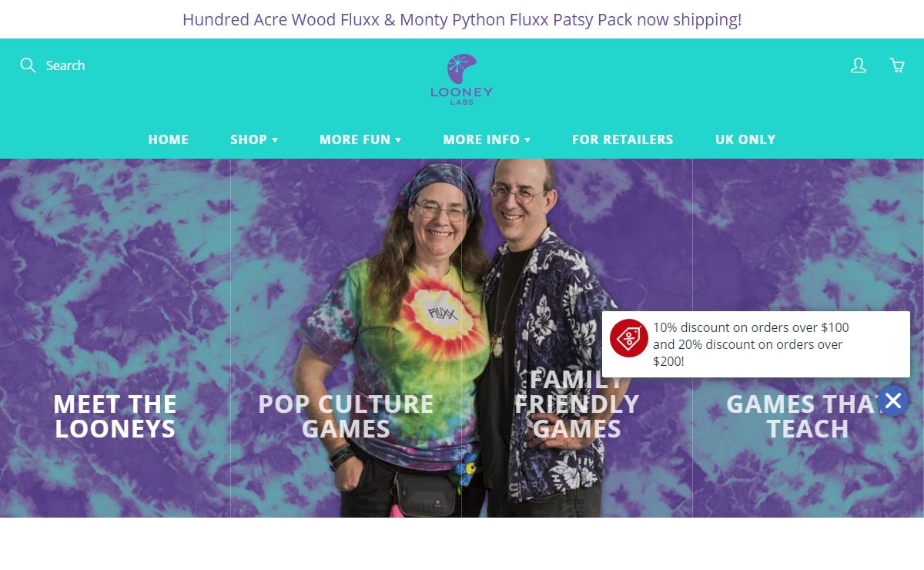
Task: Click the Looney Labs logo
Action: pos(461,79)
